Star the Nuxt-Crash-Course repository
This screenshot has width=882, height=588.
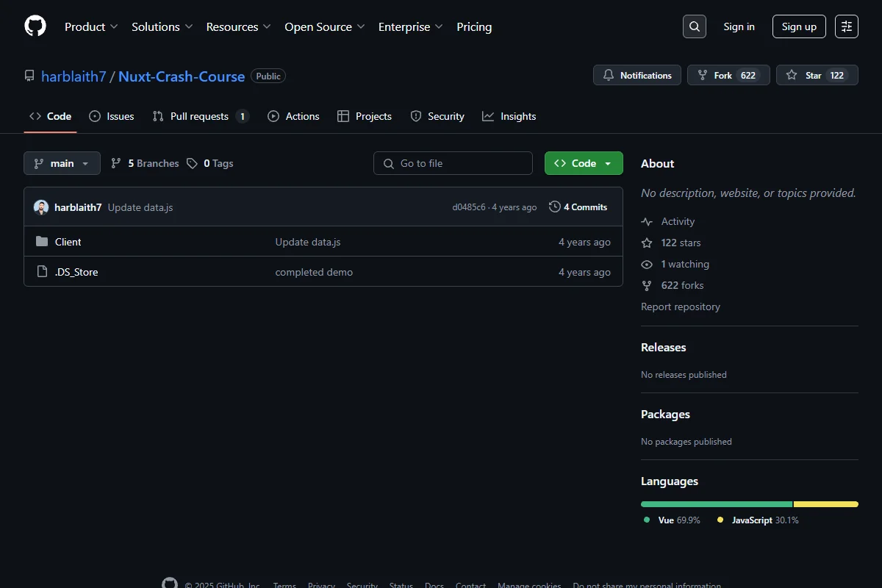pyautogui.click(x=817, y=75)
